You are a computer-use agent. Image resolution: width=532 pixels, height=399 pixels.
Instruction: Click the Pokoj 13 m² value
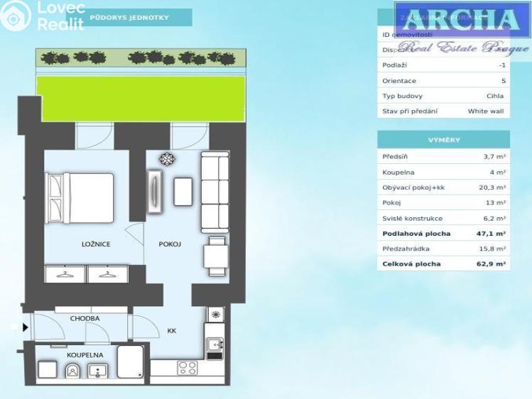coord(496,203)
